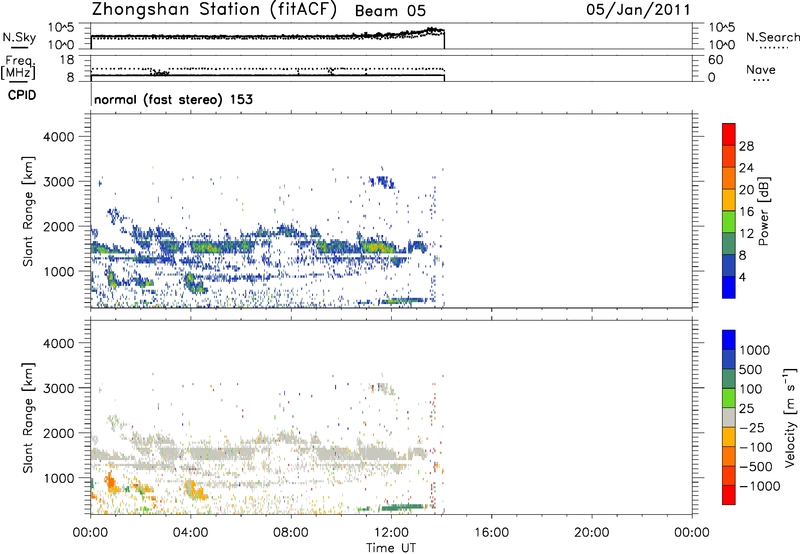Pick the red bottom segment of the velocity colorbar
The image size is (800, 554).
pos(729,494)
